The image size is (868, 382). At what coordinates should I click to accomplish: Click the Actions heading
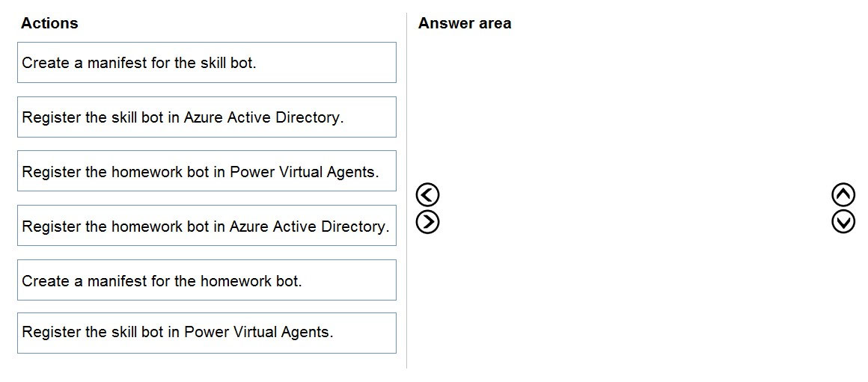pyautogui.click(x=49, y=23)
